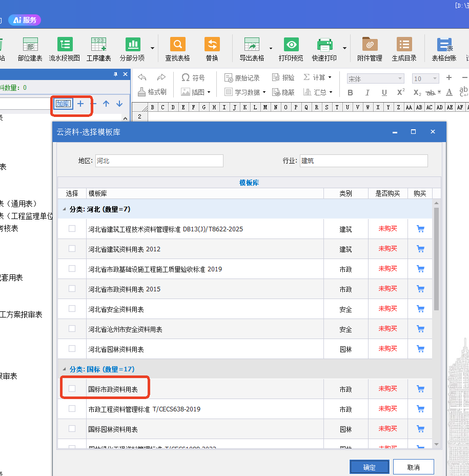Expand the 学习数据 dropdown

point(264,92)
